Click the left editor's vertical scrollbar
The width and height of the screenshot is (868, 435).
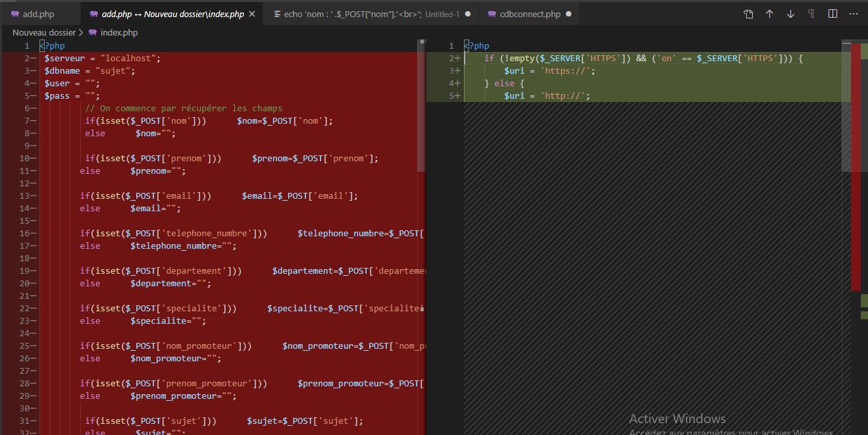(x=422, y=105)
